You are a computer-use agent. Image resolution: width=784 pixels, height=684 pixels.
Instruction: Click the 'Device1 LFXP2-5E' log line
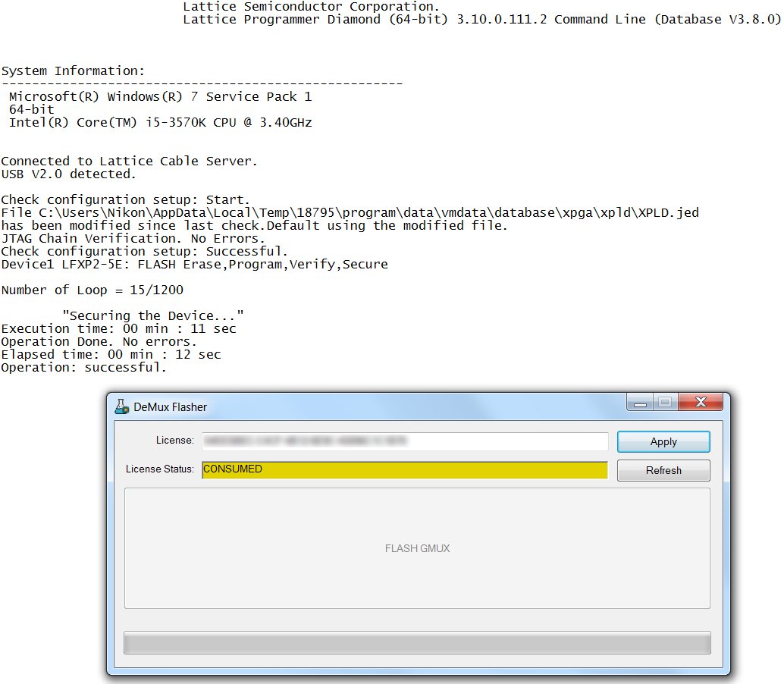[x=195, y=265]
